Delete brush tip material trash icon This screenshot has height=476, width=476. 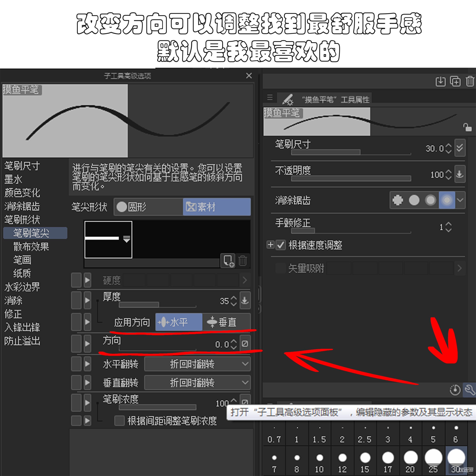[x=243, y=261]
